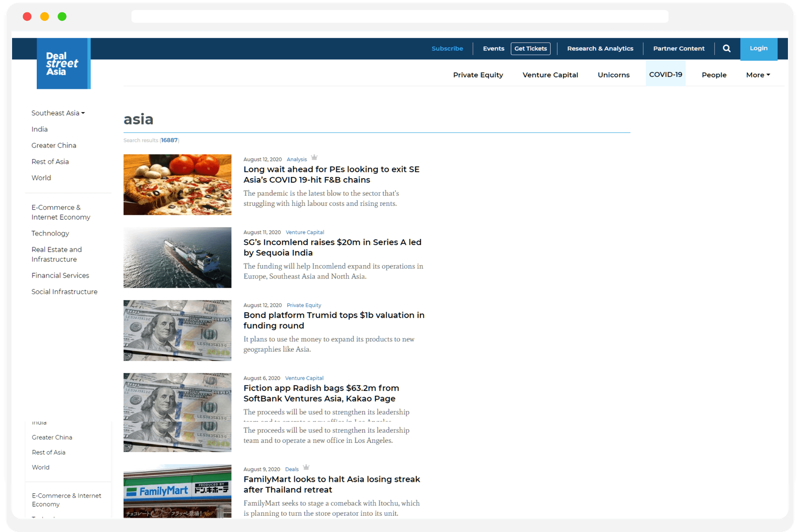The height and width of the screenshot is (532, 800).
Task: Open the Events link
Action: click(x=493, y=48)
